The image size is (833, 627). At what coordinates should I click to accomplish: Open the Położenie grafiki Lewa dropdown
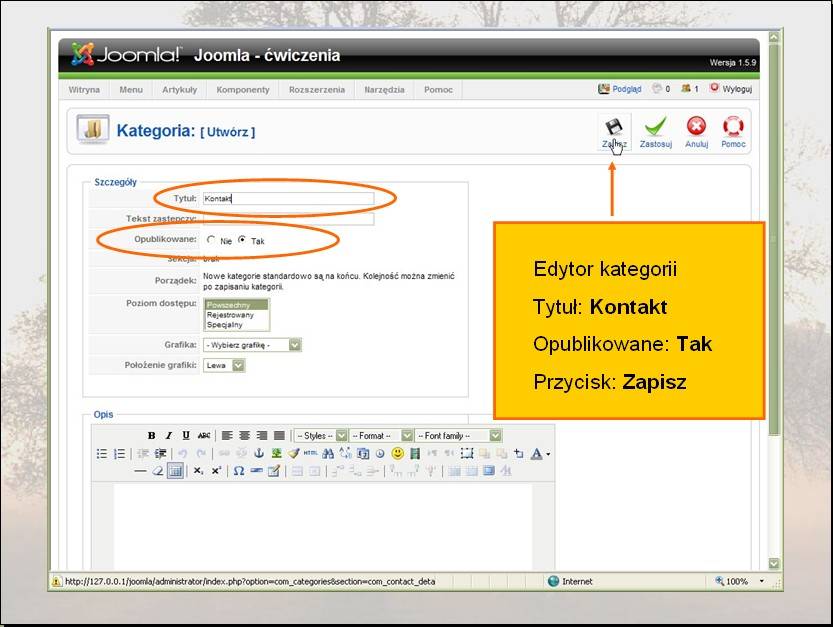point(224,366)
